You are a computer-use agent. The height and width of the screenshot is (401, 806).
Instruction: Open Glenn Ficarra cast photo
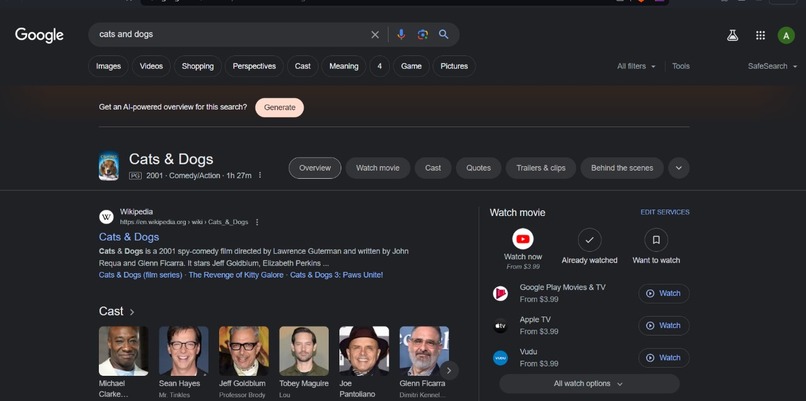(424, 351)
